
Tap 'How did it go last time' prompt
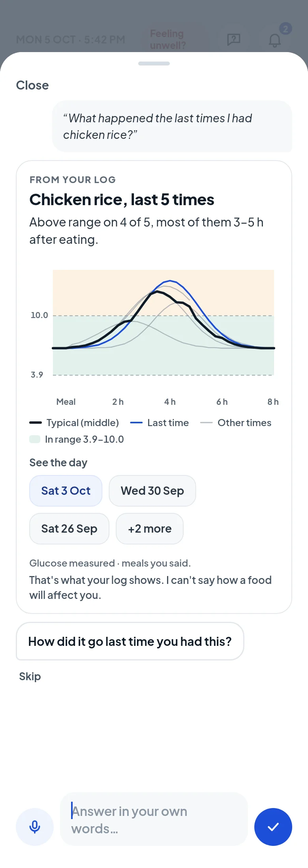click(x=130, y=642)
